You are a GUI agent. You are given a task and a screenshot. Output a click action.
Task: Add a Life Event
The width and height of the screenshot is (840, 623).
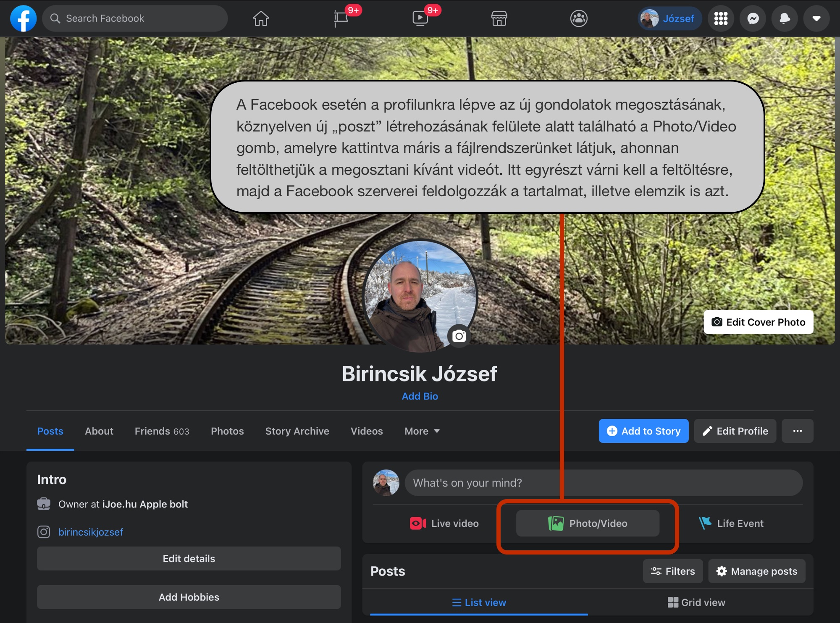pos(731,523)
